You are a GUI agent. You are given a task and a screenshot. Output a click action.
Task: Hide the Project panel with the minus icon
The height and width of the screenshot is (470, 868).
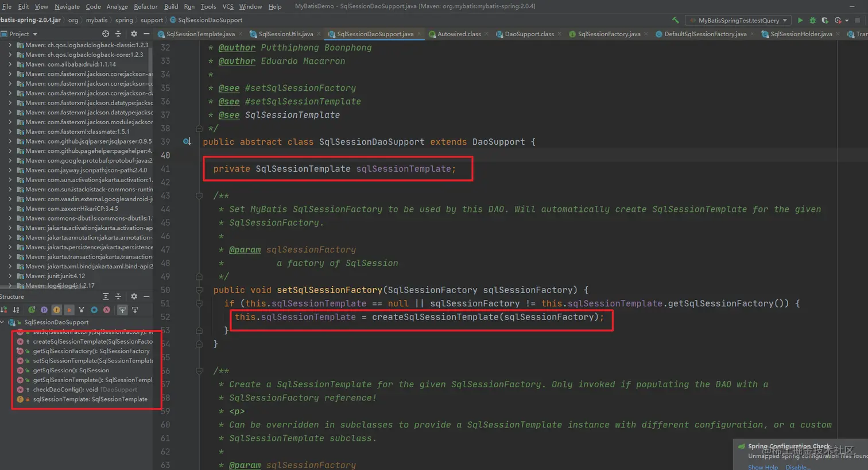tap(146, 34)
